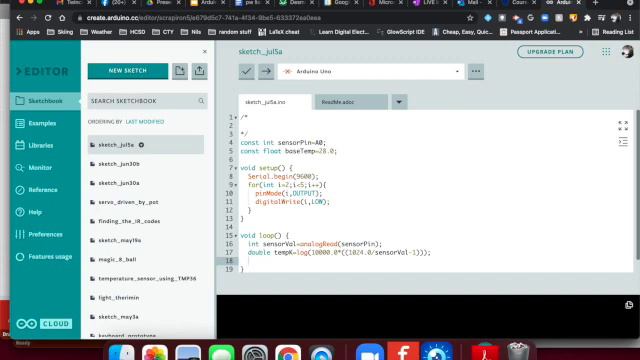This screenshot has width=640, height=360.
Task: Open the magic_8_ball sketch
Action: click(146, 259)
